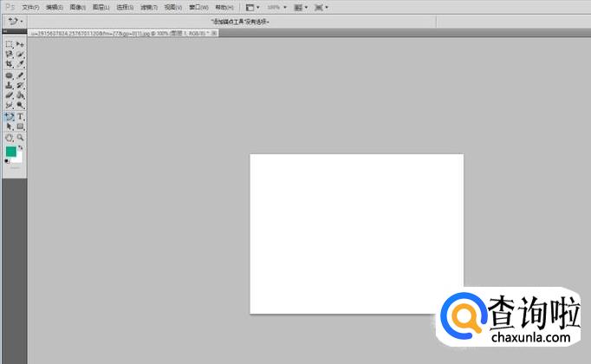591x364 pixels.
Task: Open the green foreground color picker
Action: 10,152
